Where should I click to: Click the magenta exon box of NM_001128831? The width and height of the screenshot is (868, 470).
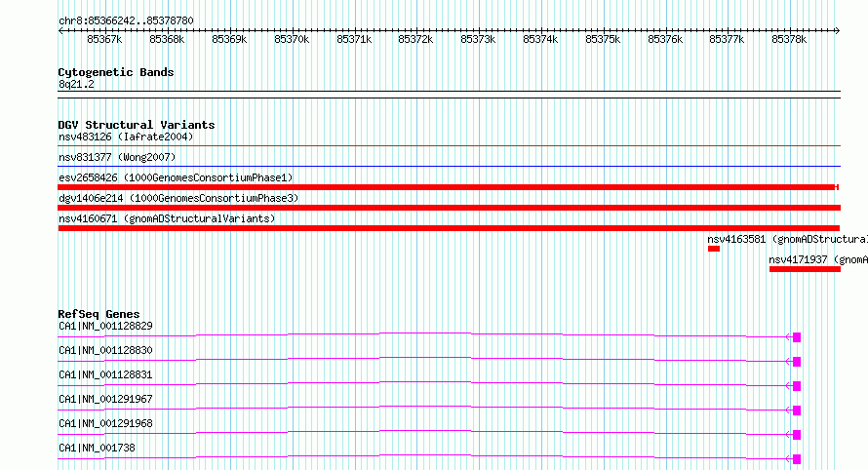tap(797, 386)
